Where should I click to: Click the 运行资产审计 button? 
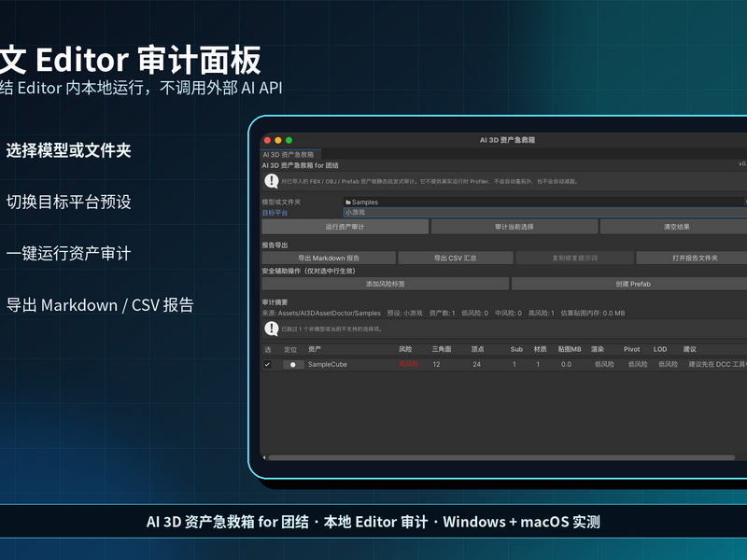coord(345,227)
